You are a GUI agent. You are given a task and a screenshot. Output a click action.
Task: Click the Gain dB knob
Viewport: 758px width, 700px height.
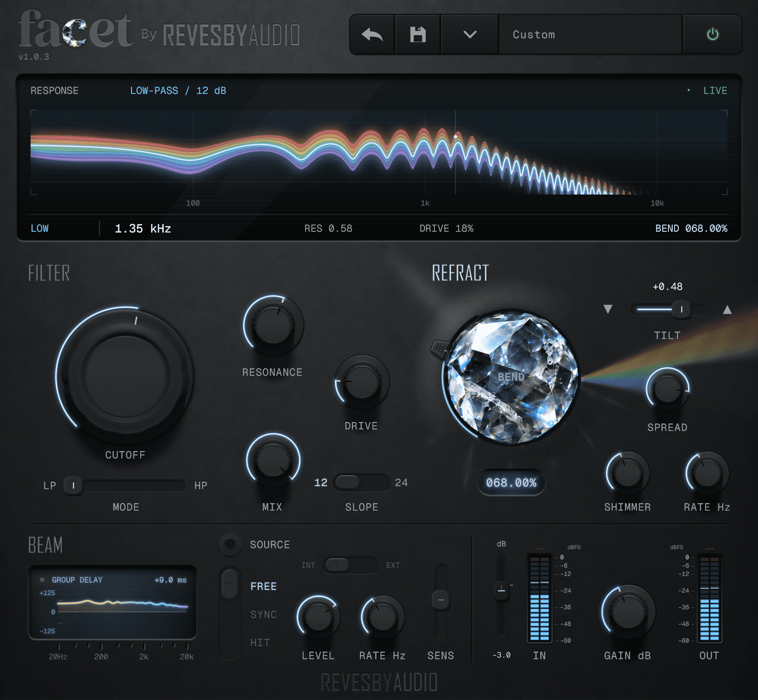[x=628, y=612]
